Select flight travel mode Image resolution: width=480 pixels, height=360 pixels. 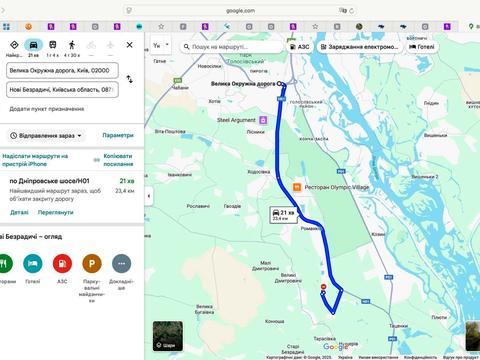pos(110,45)
